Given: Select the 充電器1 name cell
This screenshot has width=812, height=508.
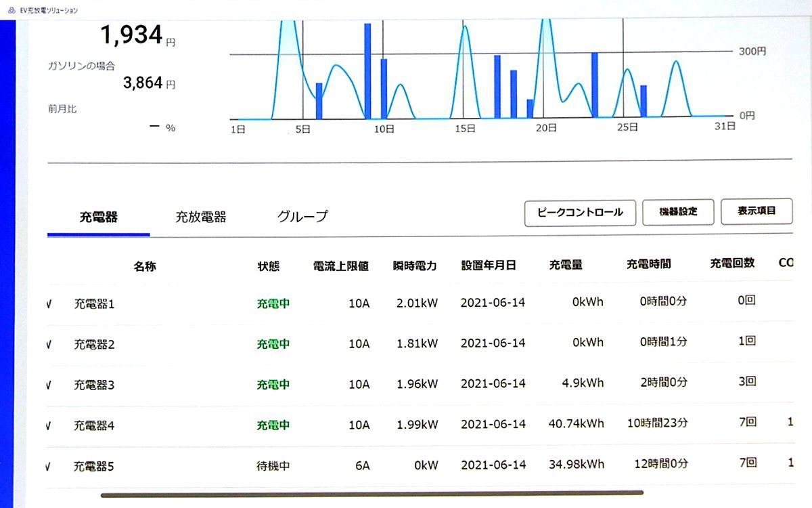Looking at the screenshot, I should tap(94, 304).
